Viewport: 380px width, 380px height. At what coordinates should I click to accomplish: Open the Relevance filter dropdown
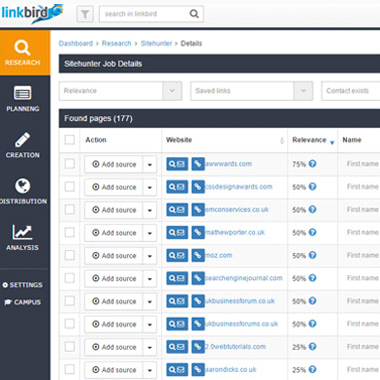tap(120, 91)
